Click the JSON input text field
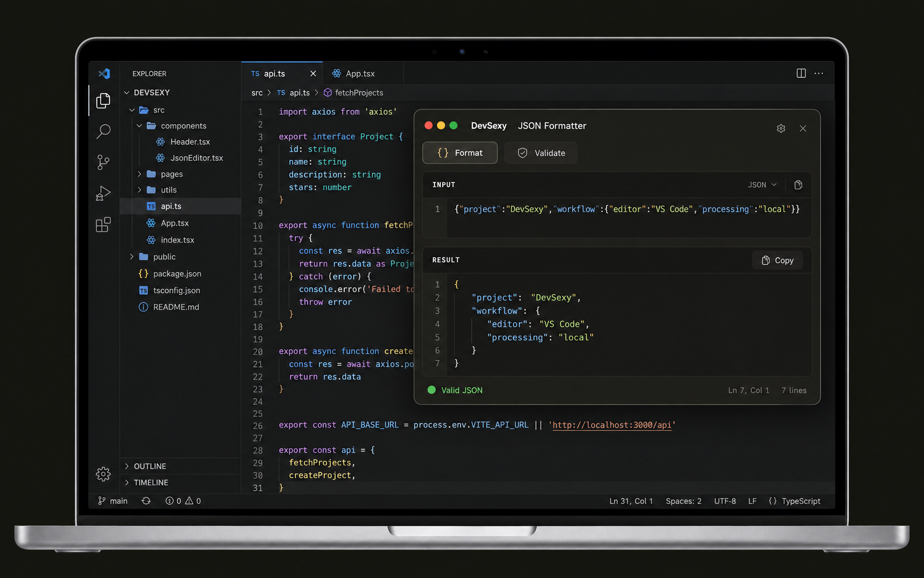Image resolution: width=924 pixels, height=578 pixels. tap(629, 218)
